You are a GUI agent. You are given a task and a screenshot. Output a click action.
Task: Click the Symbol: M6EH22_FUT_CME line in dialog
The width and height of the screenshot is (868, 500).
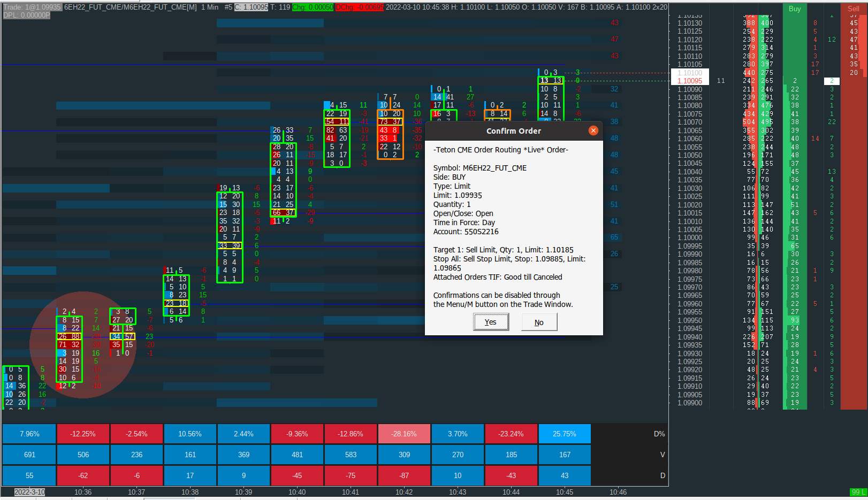coord(480,168)
